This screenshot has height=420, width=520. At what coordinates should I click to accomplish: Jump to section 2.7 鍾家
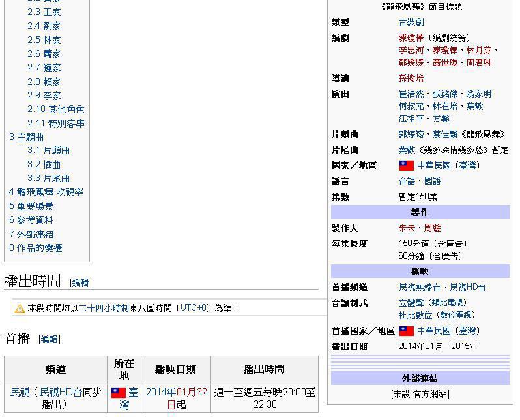[x=44, y=68]
